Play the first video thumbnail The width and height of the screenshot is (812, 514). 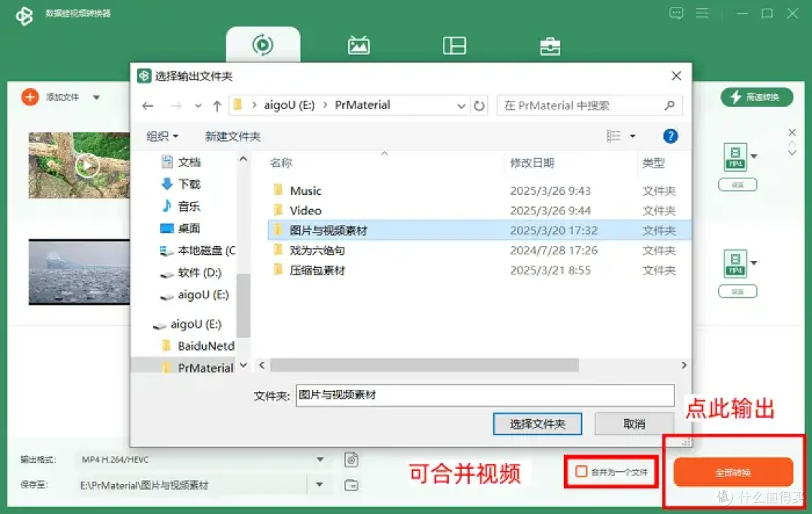[87, 166]
